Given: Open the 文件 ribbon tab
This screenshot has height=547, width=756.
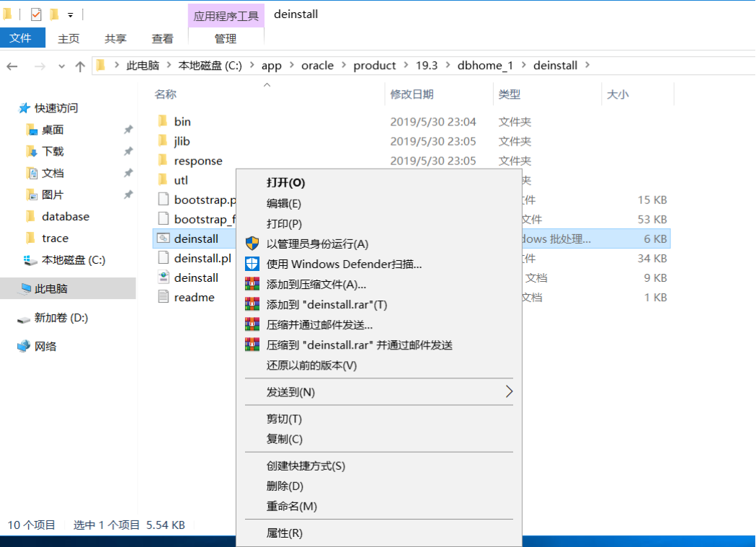Looking at the screenshot, I should click(x=21, y=37).
